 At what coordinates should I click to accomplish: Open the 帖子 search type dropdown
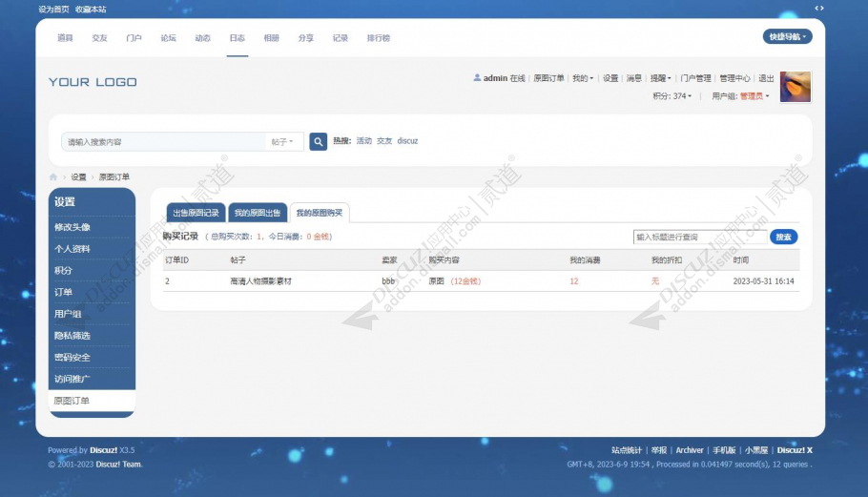pos(282,142)
